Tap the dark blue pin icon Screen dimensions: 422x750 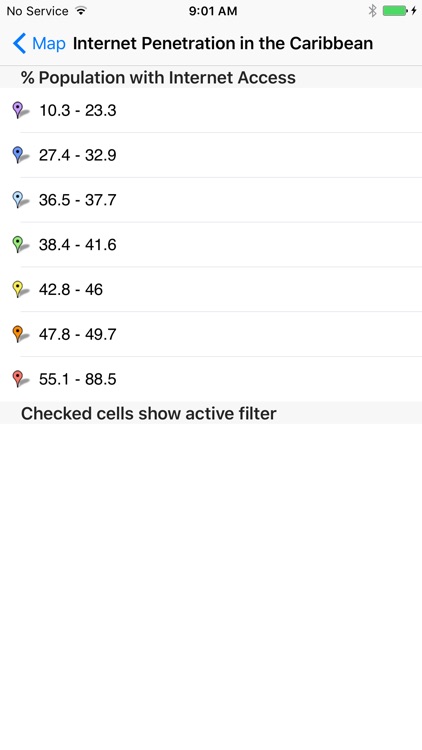(x=20, y=155)
